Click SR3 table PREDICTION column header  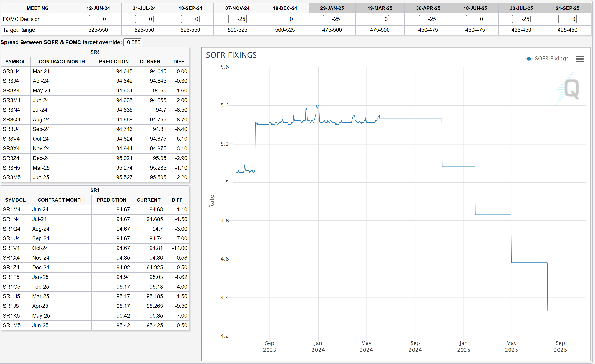114,62
